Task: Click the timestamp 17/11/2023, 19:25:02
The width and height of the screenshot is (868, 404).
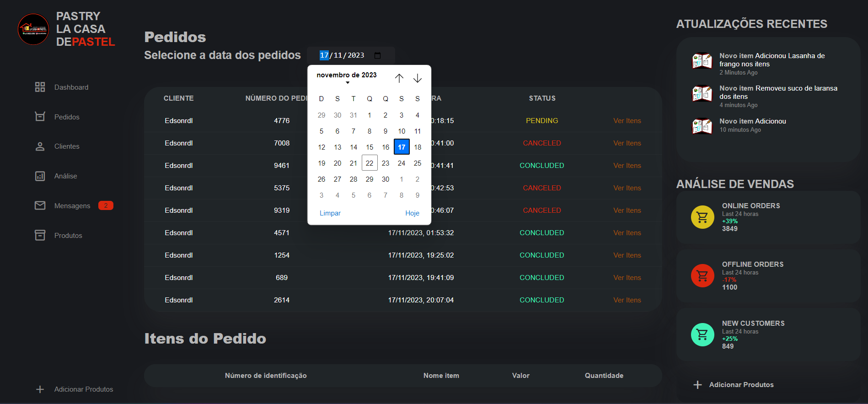Action: (x=421, y=255)
